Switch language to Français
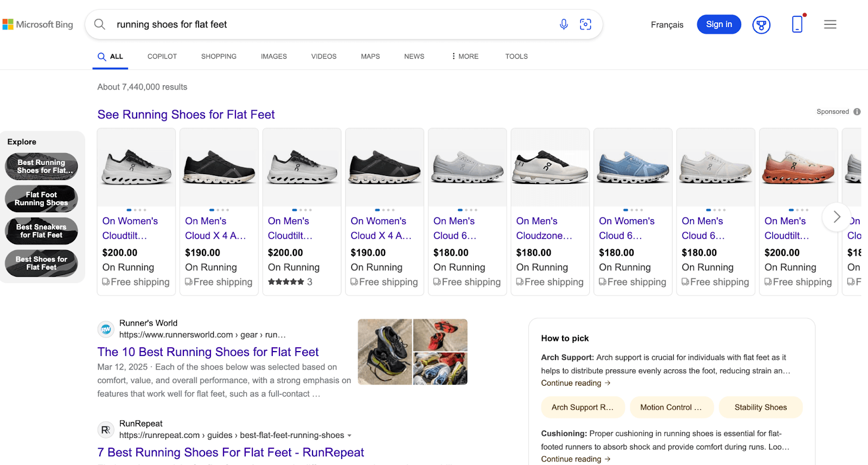 pyautogui.click(x=667, y=25)
